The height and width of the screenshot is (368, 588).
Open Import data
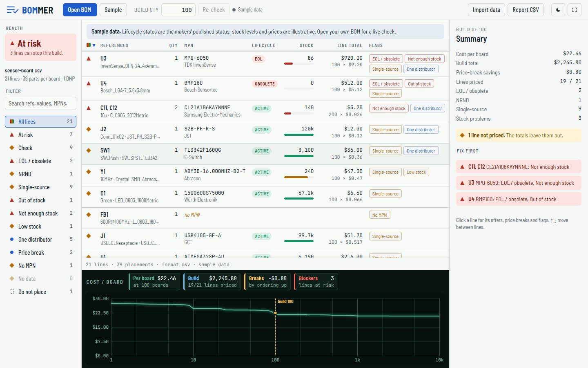(x=486, y=10)
